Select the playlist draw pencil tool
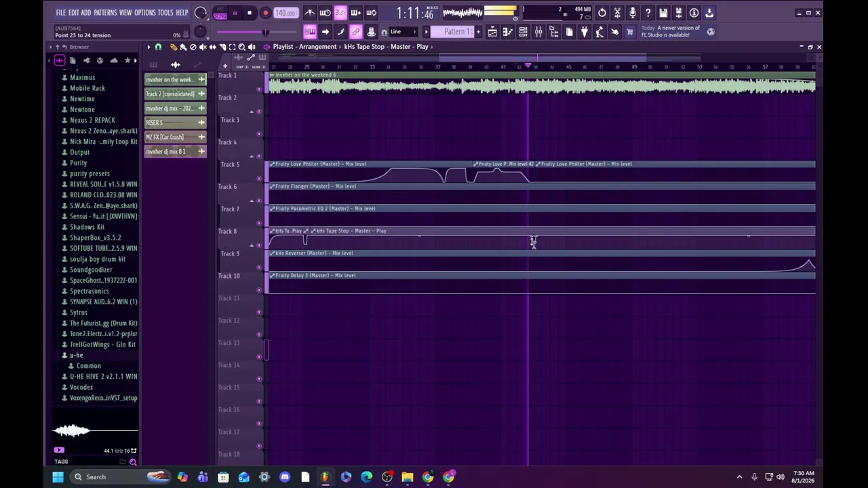The image size is (868, 488). pyautogui.click(x=174, y=47)
